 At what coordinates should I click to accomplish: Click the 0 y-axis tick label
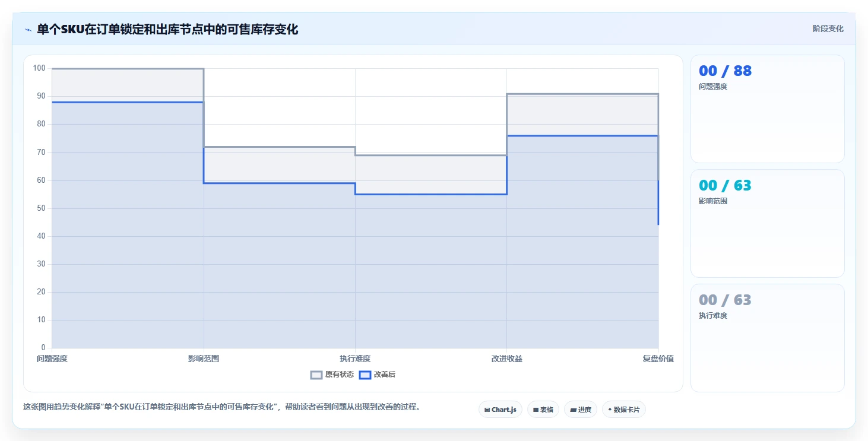(43, 348)
